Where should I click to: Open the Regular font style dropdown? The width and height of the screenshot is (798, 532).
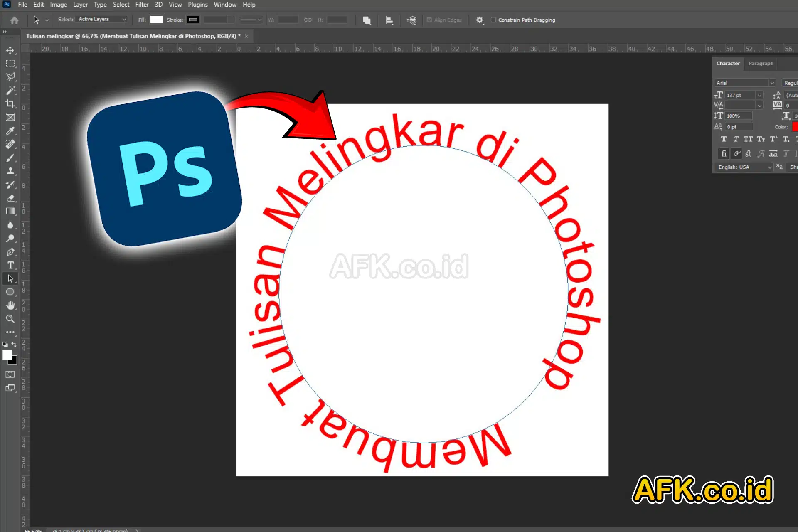click(790, 83)
